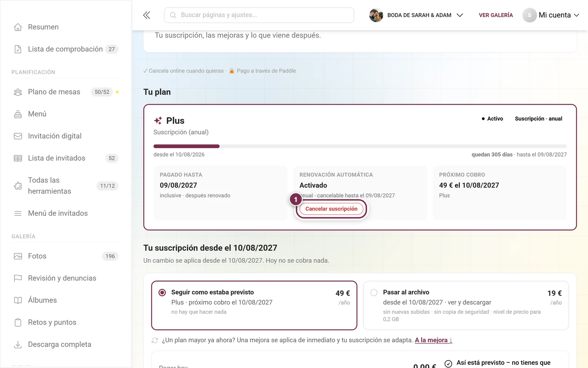The width and height of the screenshot is (588, 368).
Task: Click the magnifier icon in the search box
Action: click(x=173, y=15)
